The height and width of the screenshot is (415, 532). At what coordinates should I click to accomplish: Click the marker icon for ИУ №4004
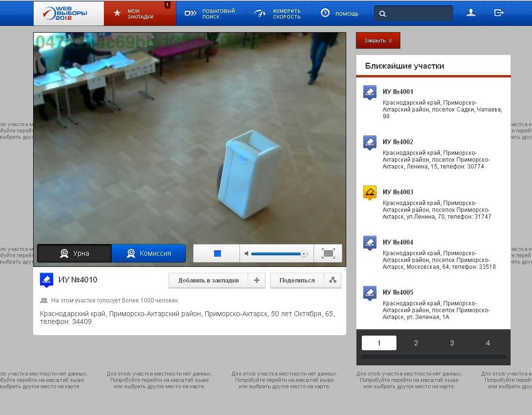point(370,243)
